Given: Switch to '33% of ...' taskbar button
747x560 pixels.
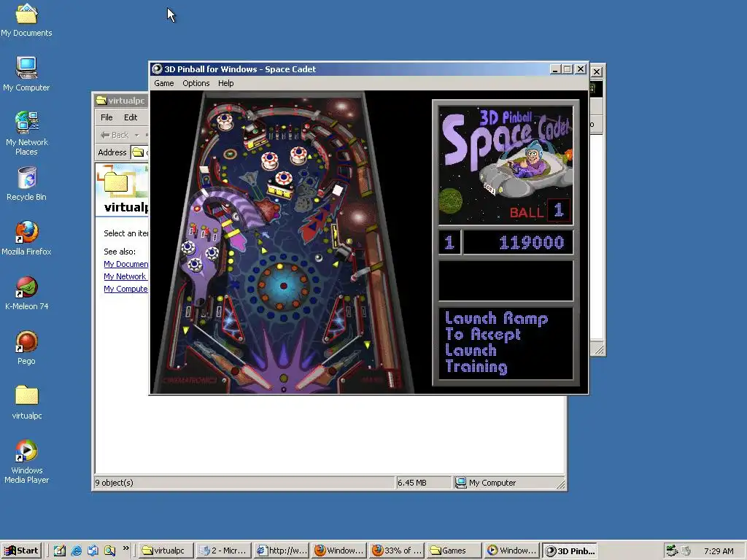Looking at the screenshot, I should [396, 551].
